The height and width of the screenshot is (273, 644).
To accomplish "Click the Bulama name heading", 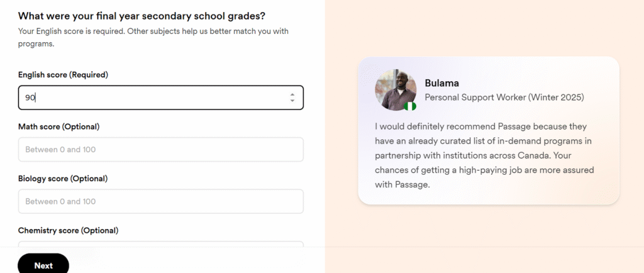I will click(x=442, y=83).
